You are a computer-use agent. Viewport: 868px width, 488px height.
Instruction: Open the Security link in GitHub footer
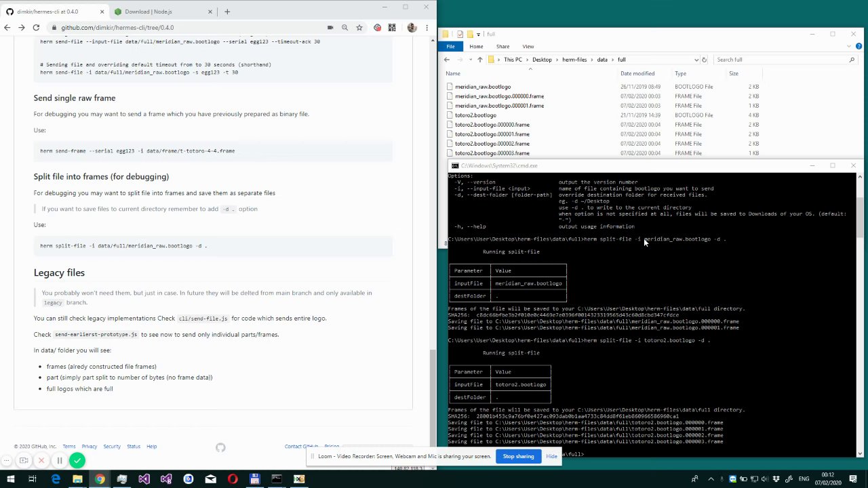point(112,447)
